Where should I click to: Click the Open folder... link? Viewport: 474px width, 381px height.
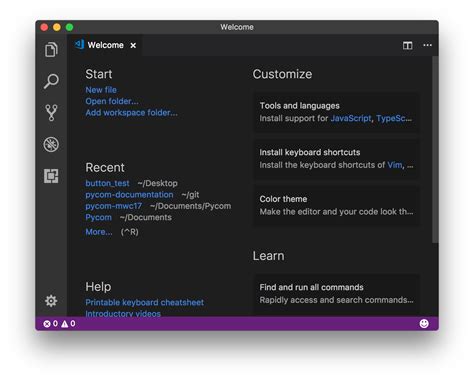(x=112, y=101)
